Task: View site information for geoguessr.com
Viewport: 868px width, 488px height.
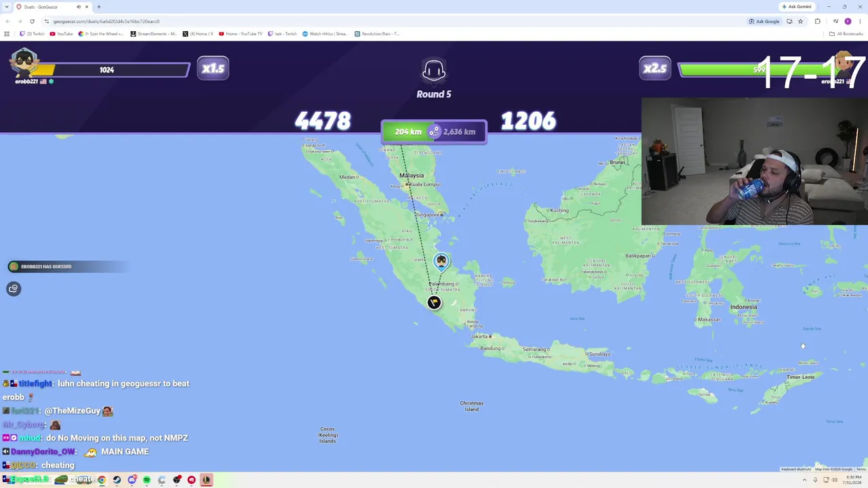Action: [x=47, y=21]
